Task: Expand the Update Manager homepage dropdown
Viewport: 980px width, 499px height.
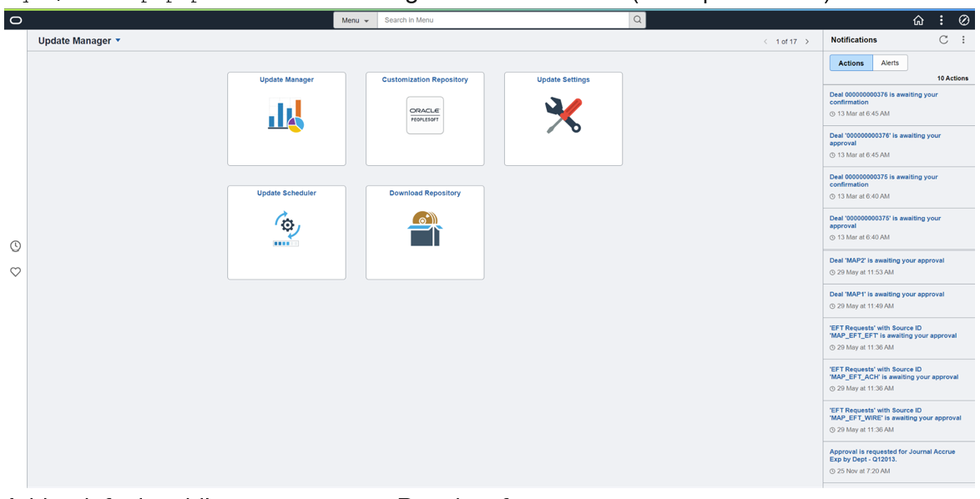Action: [119, 41]
